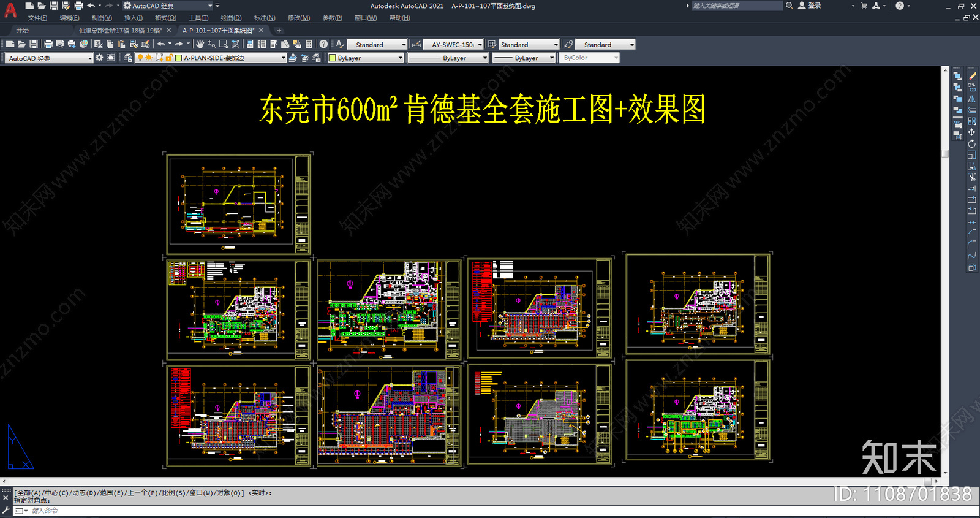Open the 文件(F) menu
980x518 pixels.
pyautogui.click(x=37, y=18)
